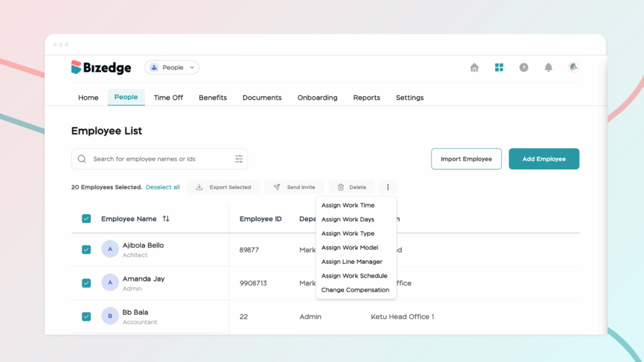
Task: Sort by Employee Name arrows icon
Action: 166,219
